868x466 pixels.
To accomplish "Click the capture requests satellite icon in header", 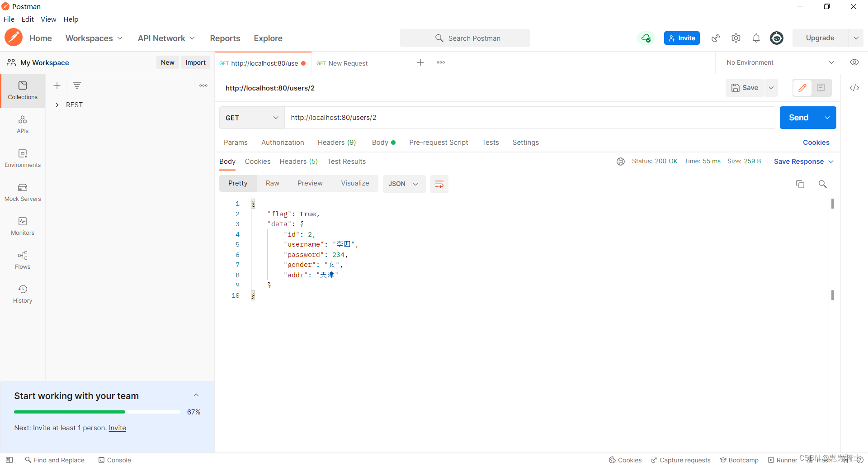I will [x=716, y=38].
